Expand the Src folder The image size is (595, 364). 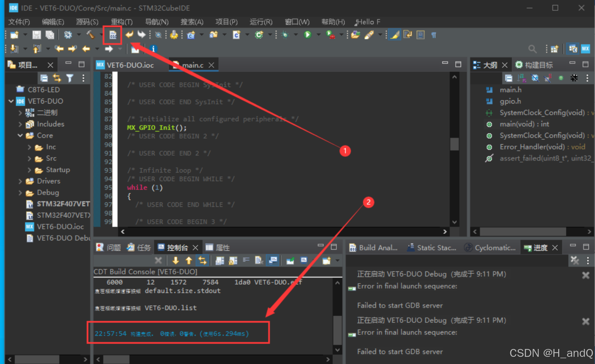pyautogui.click(x=29, y=158)
